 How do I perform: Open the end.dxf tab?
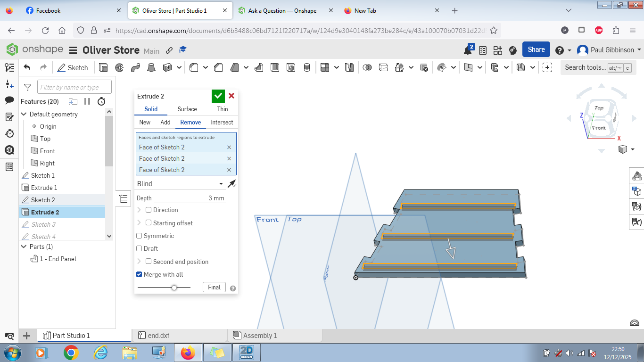(180, 336)
